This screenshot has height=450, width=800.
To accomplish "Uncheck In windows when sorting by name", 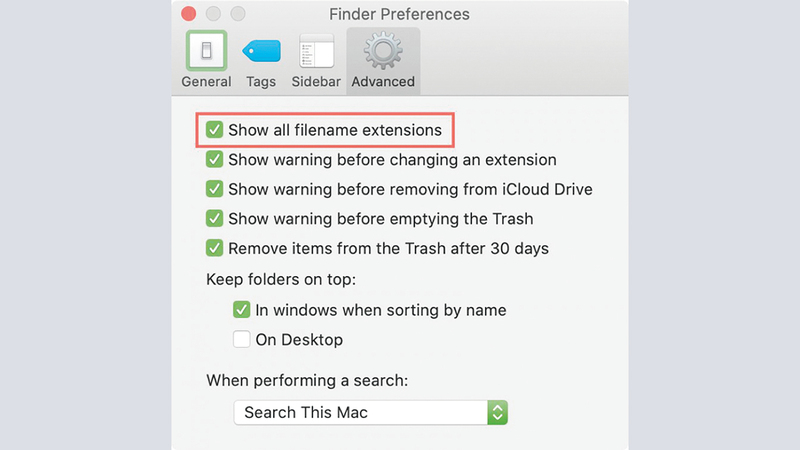I will point(241,310).
